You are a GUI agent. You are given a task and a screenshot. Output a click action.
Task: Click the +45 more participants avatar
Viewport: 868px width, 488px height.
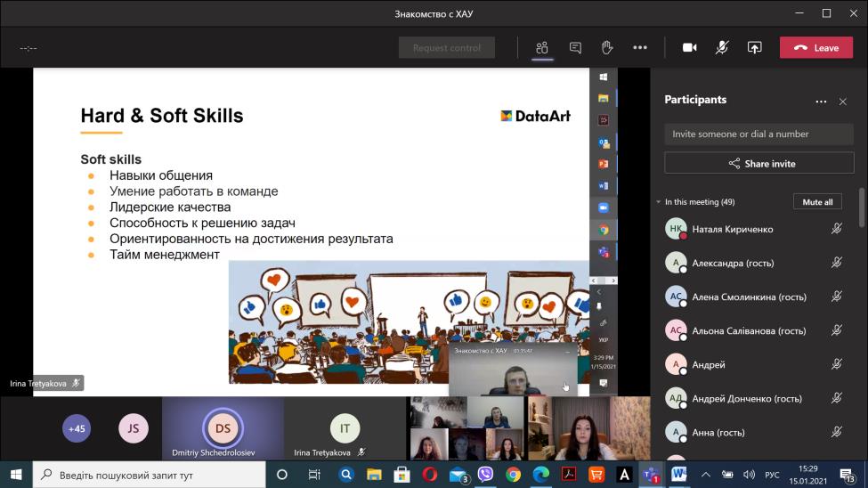click(77, 428)
